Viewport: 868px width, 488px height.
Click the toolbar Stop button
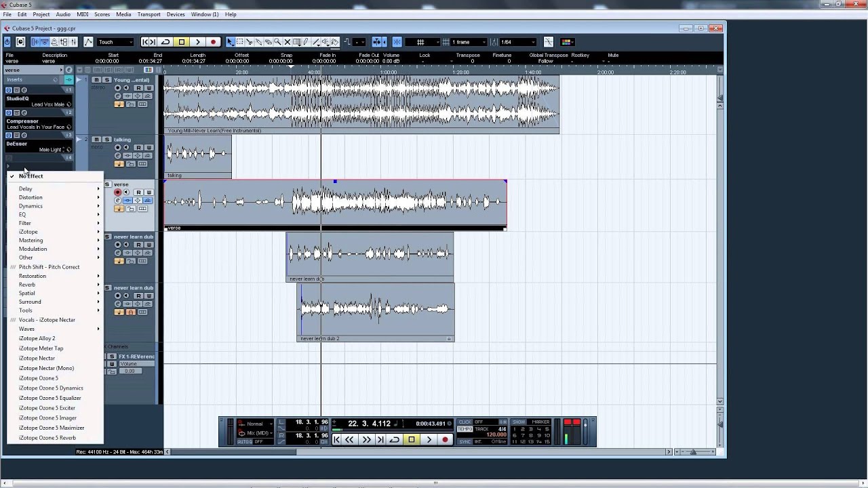181,42
